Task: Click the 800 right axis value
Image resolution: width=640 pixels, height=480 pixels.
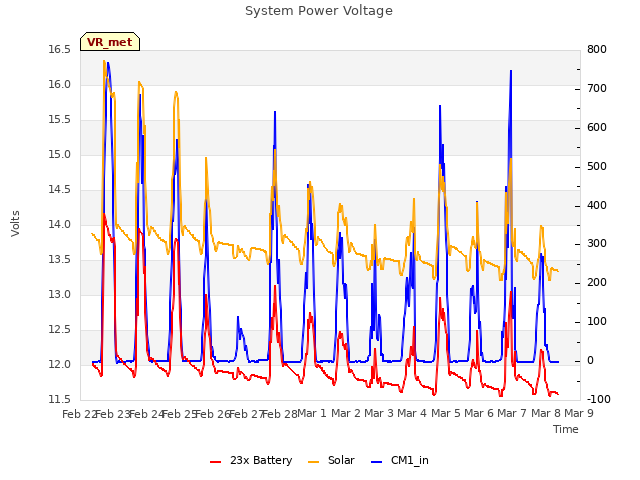Action: (x=597, y=50)
